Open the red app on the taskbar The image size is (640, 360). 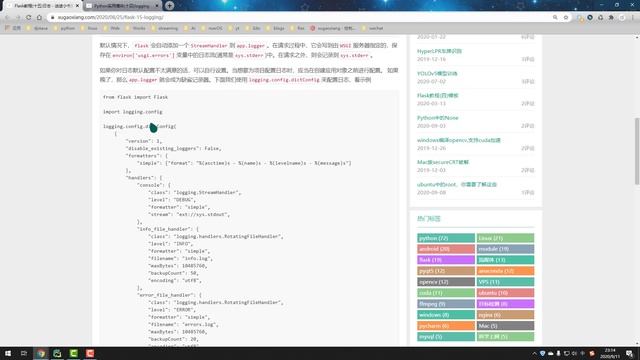pos(90,353)
